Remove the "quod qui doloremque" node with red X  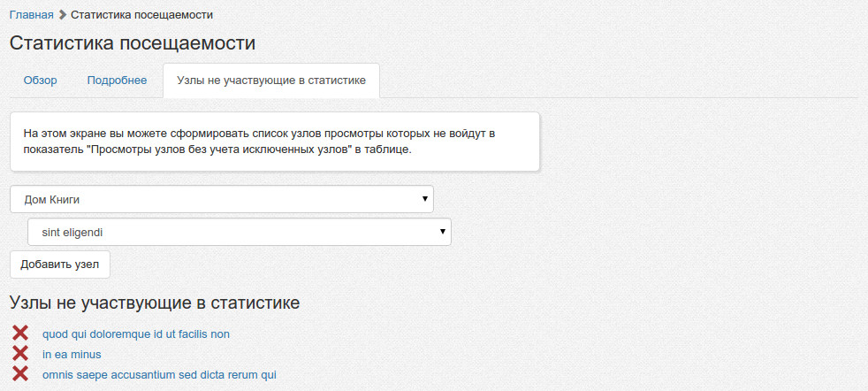click(20, 333)
